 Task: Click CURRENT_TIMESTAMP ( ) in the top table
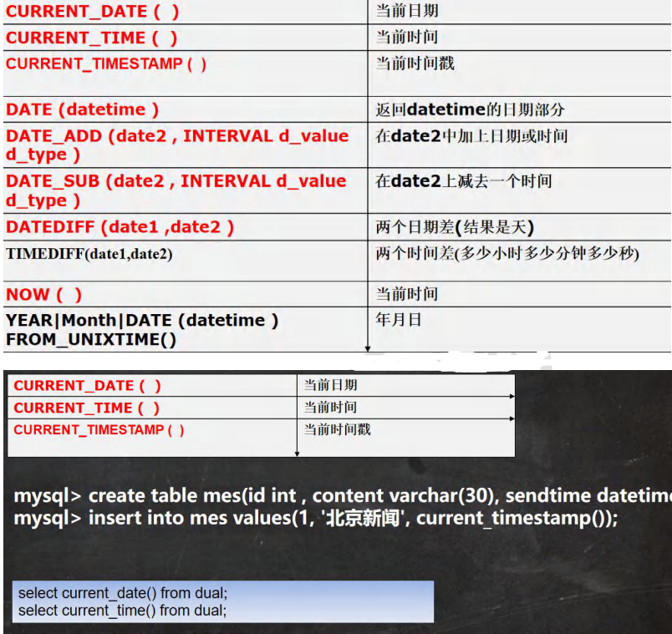(x=106, y=63)
